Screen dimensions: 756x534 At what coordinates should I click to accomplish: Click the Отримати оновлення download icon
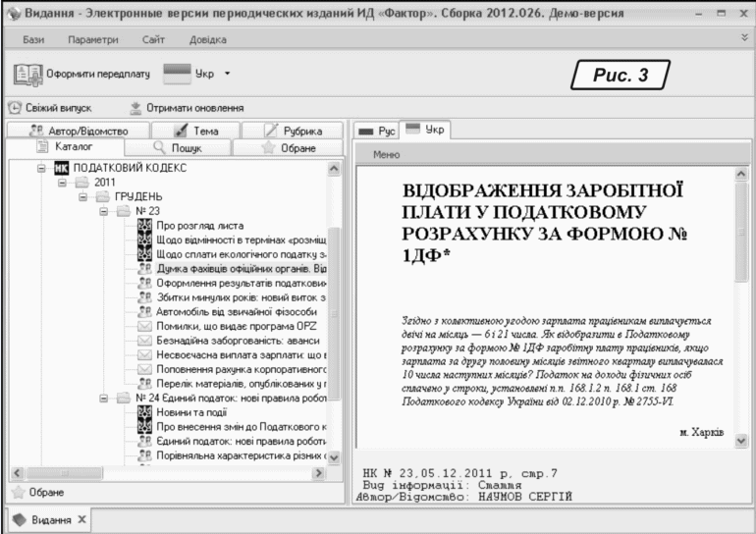point(135,108)
